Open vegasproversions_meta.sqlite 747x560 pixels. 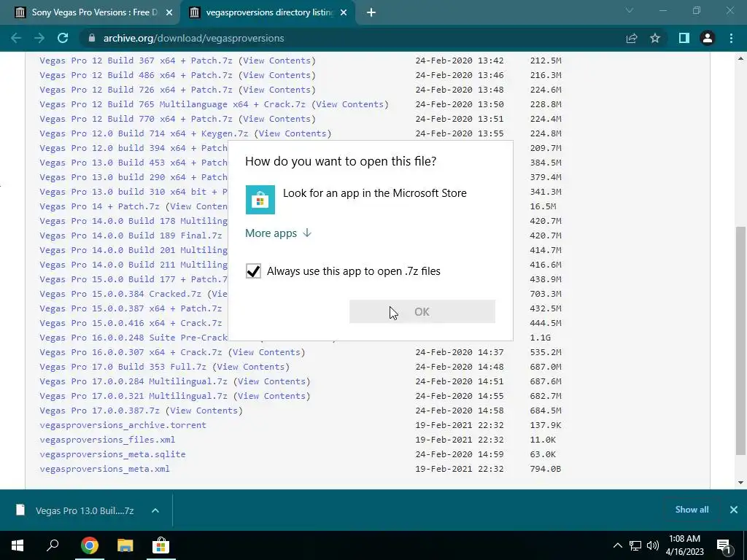pos(112,454)
